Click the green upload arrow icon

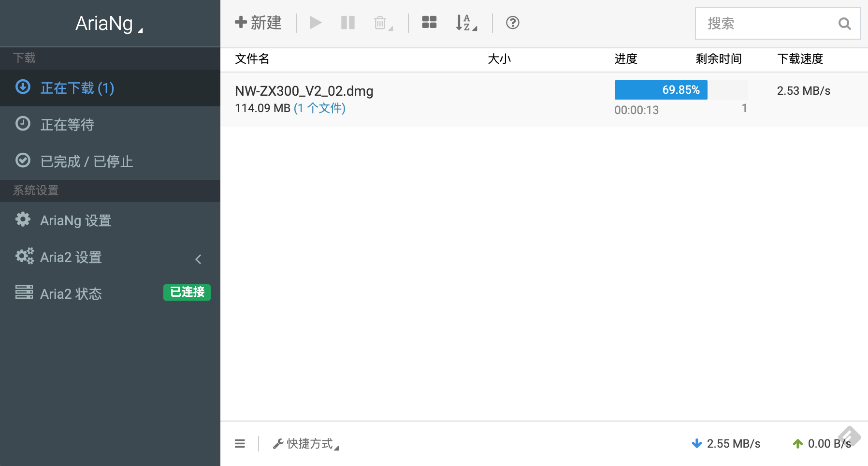(x=797, y=443)
